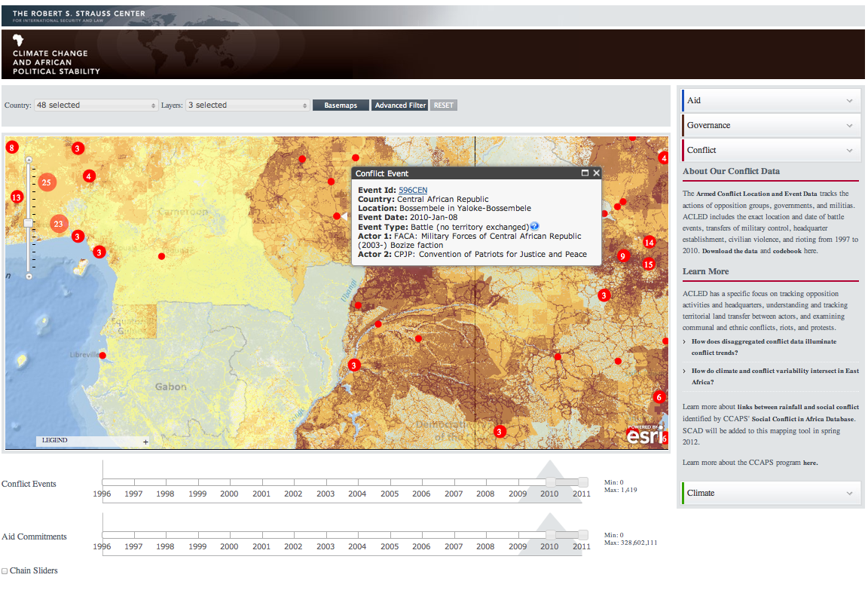Click the zoom-in arrow atop map slider
The height and width of the screenshot is (590, 868).
[x=29, y=160]
